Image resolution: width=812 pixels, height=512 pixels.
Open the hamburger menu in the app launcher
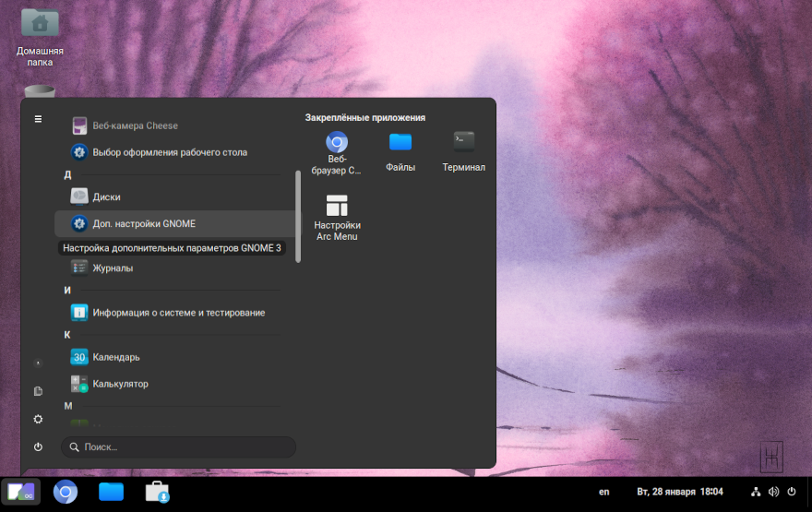click(38, 119)
